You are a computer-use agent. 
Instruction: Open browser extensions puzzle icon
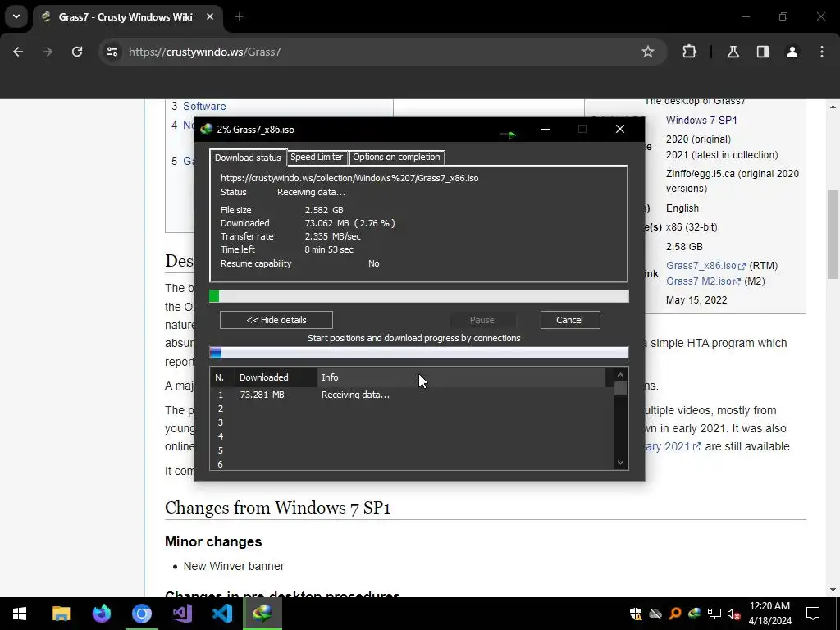[689, 52]
